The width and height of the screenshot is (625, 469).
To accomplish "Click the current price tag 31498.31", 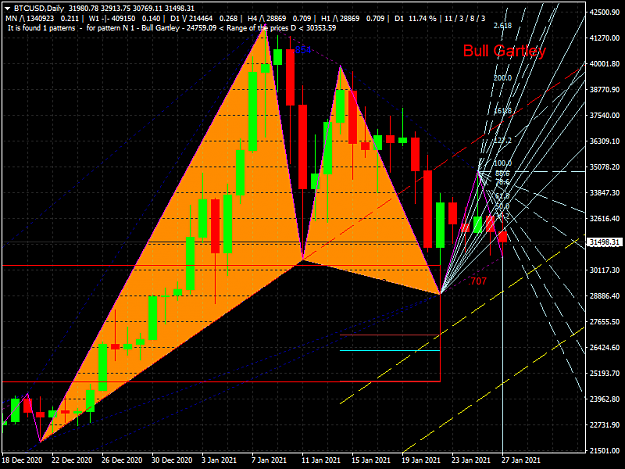I will point(605,243).
